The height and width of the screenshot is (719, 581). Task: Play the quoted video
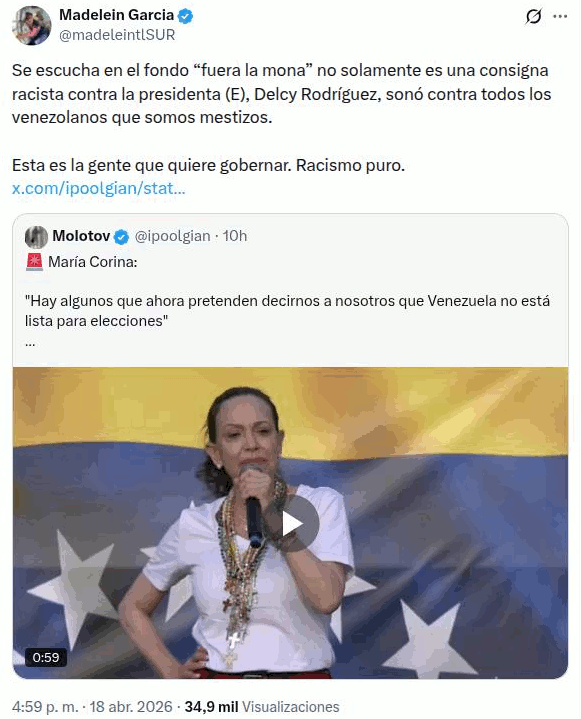point(292,523)
